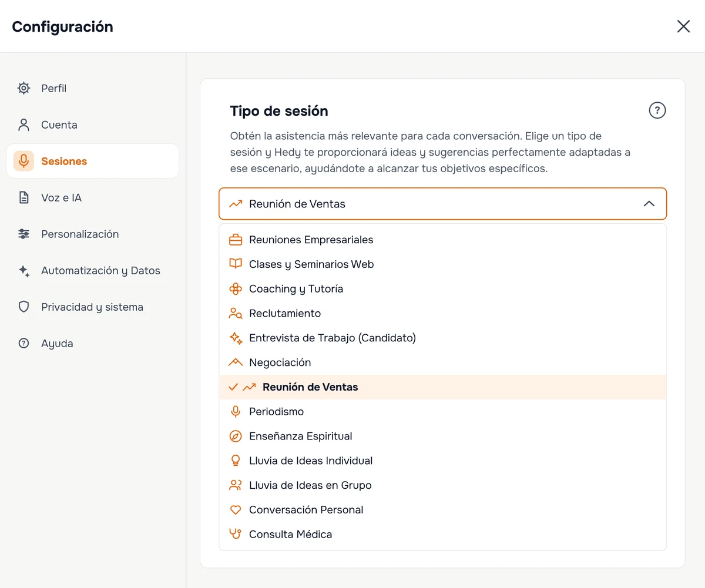Image resolution: width=705 pixels, height=588 pixels.
Task: Click the microphone icon next to Periodismo
Action: tap(236, 411)
